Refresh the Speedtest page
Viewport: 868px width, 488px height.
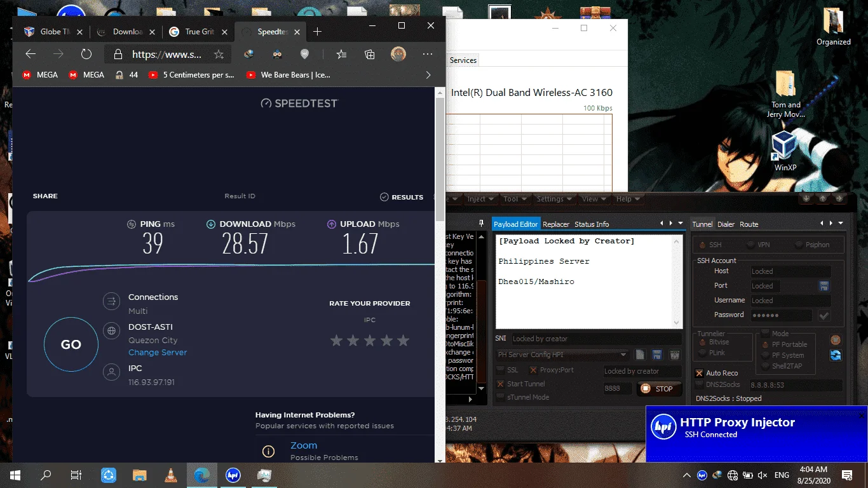86,54
